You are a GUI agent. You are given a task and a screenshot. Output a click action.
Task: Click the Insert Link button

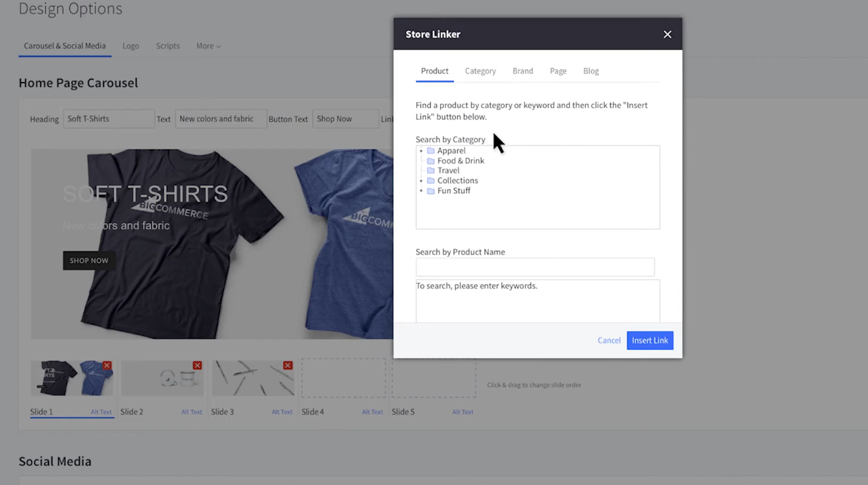coord(649,340)
